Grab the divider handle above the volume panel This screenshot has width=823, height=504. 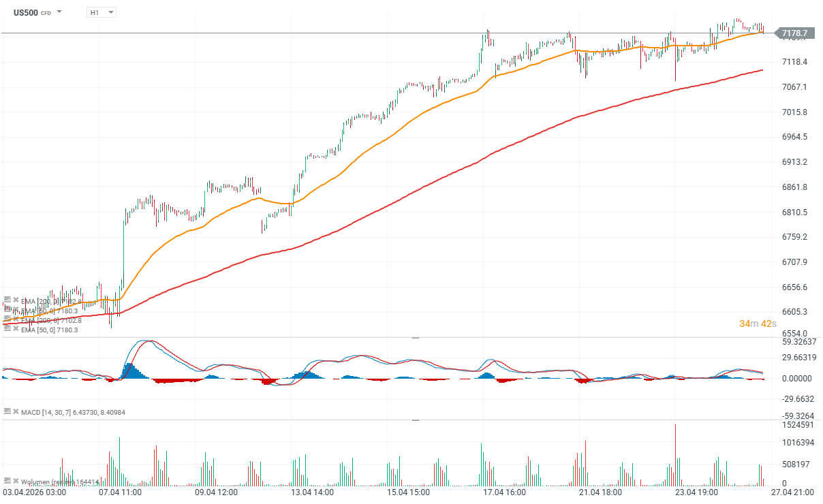[x=416, y=420]
